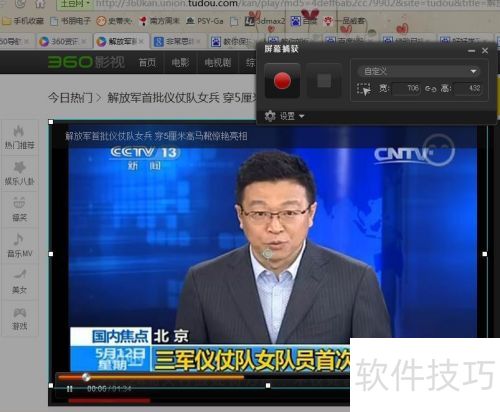This screenshot has width=500, height=412.
Task: Click the width (宽) input field
Action: click(x=406, y=88)
